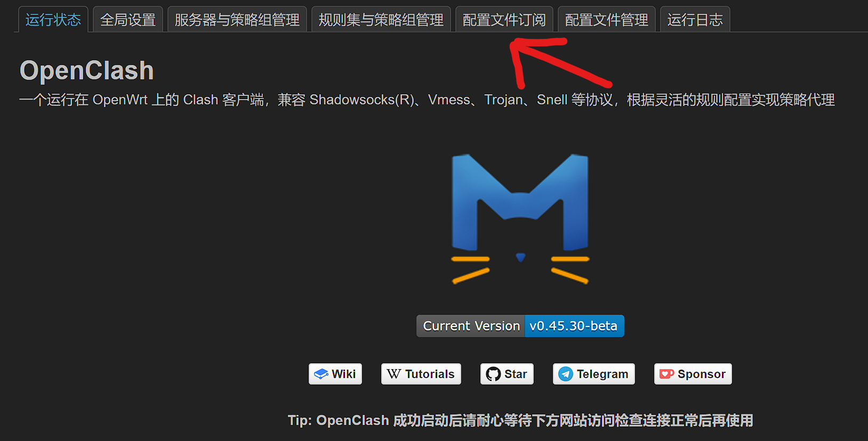The height and width of the screenshot is (441, 868).
Task: View the 运行日志 tab
Action: (x=695, y=20)
